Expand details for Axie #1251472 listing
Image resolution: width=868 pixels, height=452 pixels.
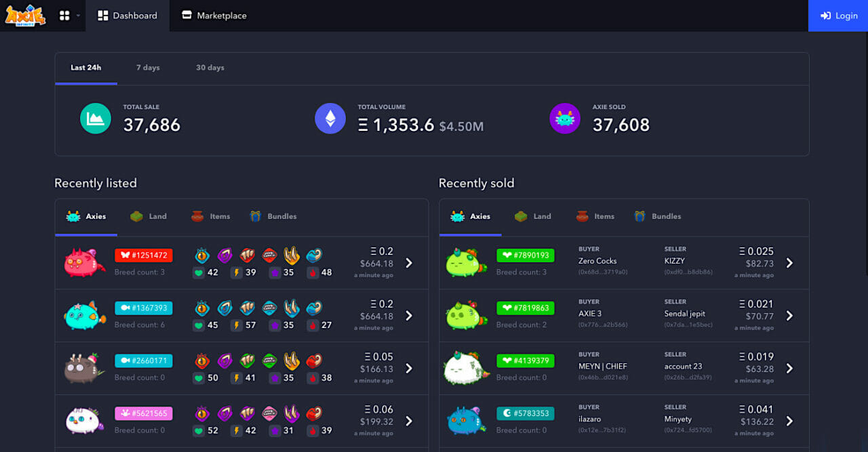click(x=408, y=263)
